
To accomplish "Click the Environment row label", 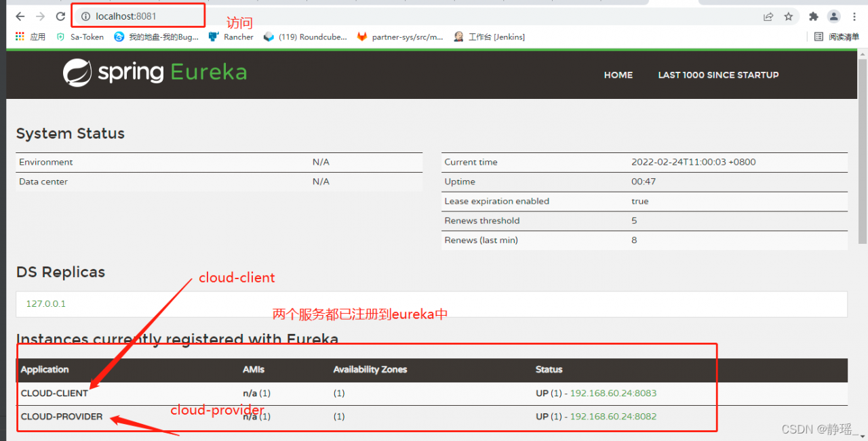I will pos(46,162).
